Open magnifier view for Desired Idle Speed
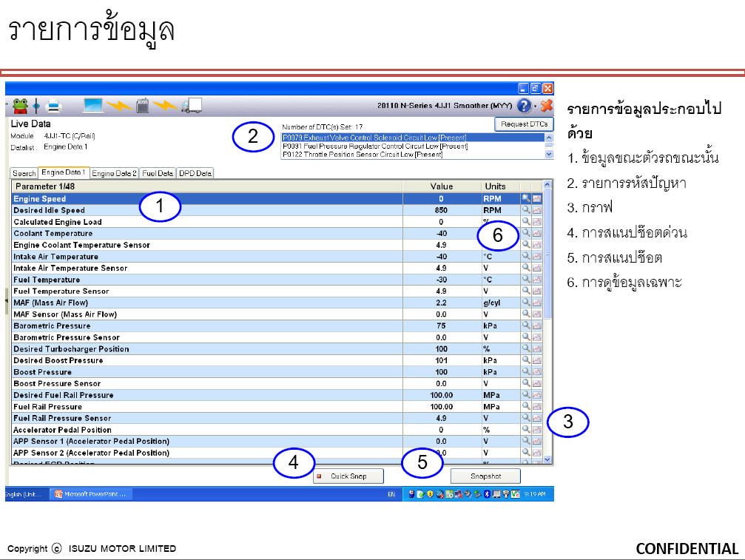The width and height of the screenshot is (745, 560). click(x=525, y=210)
